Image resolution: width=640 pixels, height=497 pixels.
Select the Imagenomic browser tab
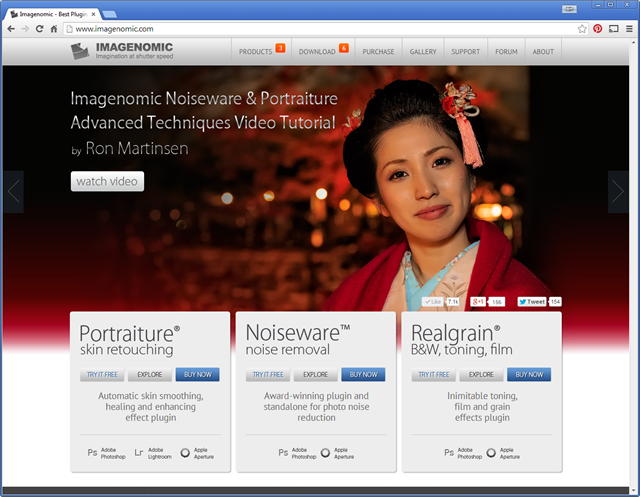click(x=52, y=14)
